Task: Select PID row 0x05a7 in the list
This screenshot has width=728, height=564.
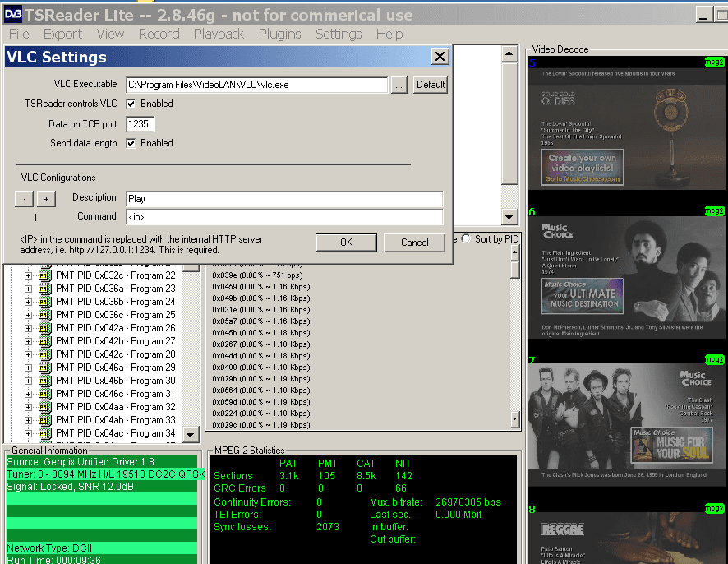Action: pyautogui.click(x=261, y=321)
